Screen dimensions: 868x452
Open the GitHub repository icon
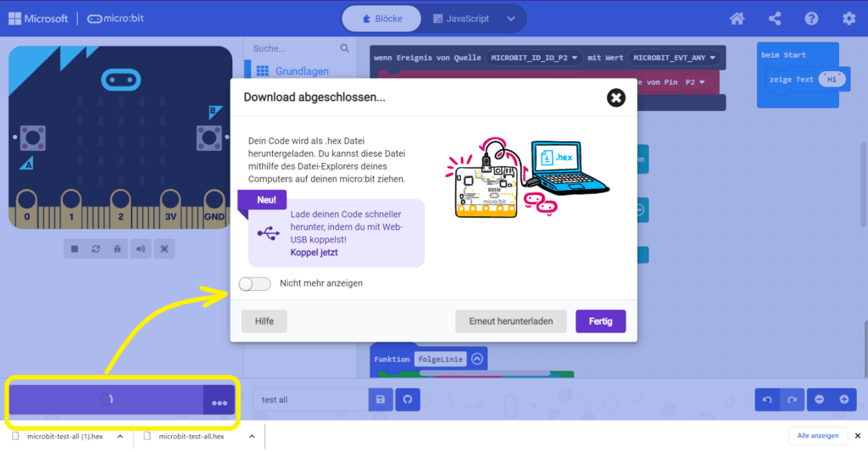click(x=408, y=399)
